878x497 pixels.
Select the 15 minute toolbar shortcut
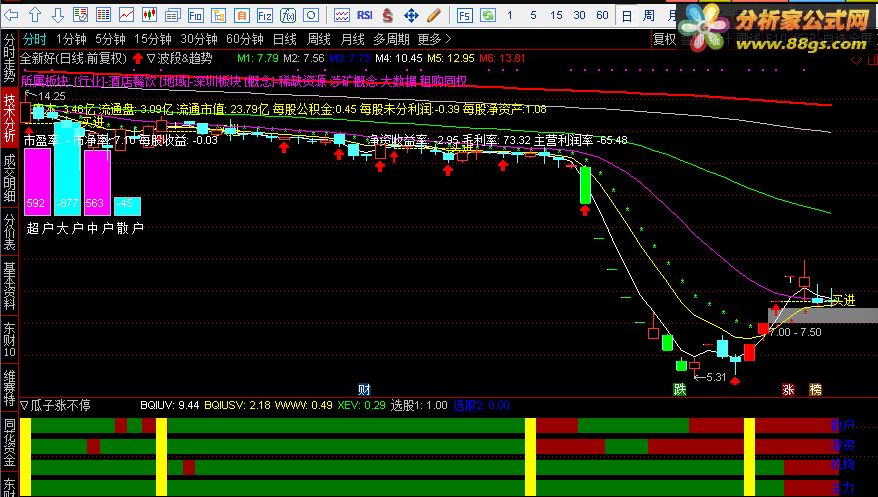point(556,15)
